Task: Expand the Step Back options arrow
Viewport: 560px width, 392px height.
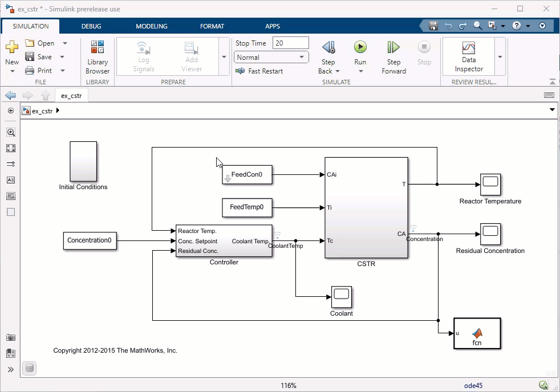Action: [338, 71]
